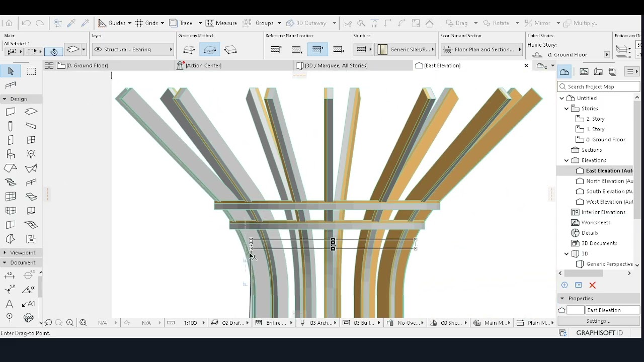Select the Marquee tool in the toolbox
Viewport: 644px width, 362px height.
click(31, 71)
